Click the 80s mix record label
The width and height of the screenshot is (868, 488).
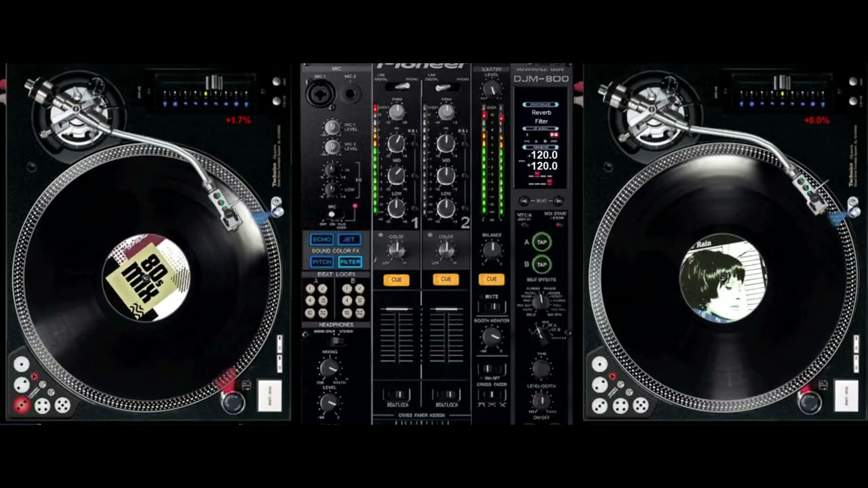(146, 278)
